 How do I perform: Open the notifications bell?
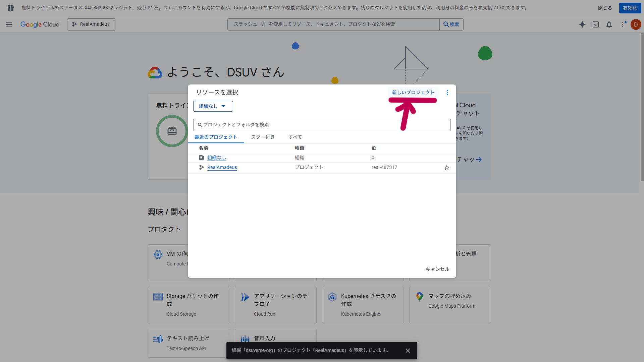(609, 24)
